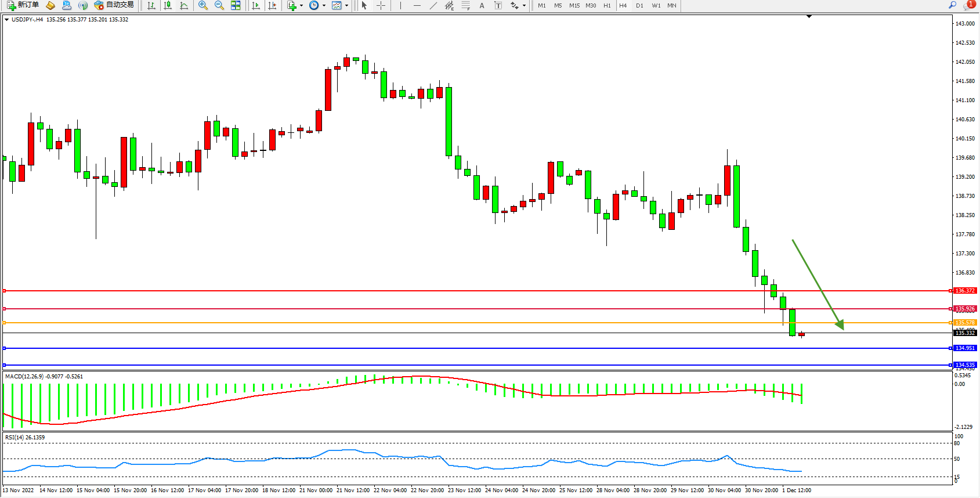This screenshot has width=980, height=498.
Task: Switch to the M15 timeframe
Action: 574,5
